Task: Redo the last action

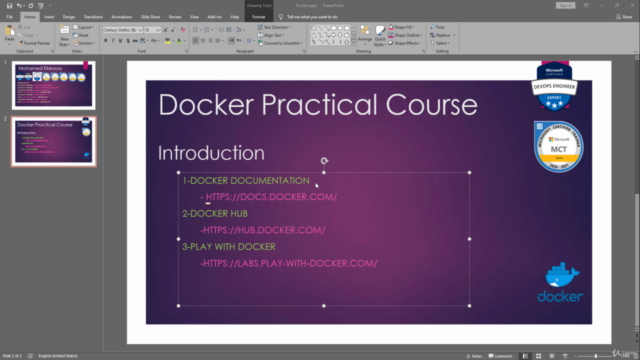Action: tap(31, 6)
